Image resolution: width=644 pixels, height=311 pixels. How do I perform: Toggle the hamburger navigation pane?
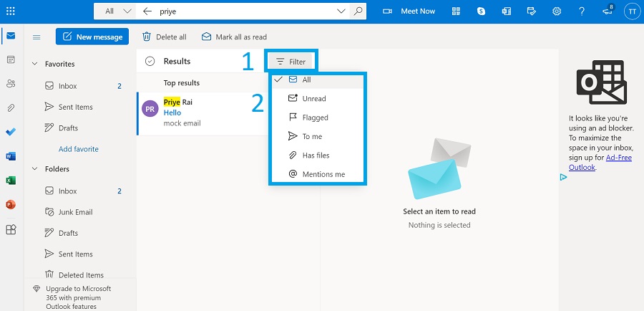pos(36,37)
